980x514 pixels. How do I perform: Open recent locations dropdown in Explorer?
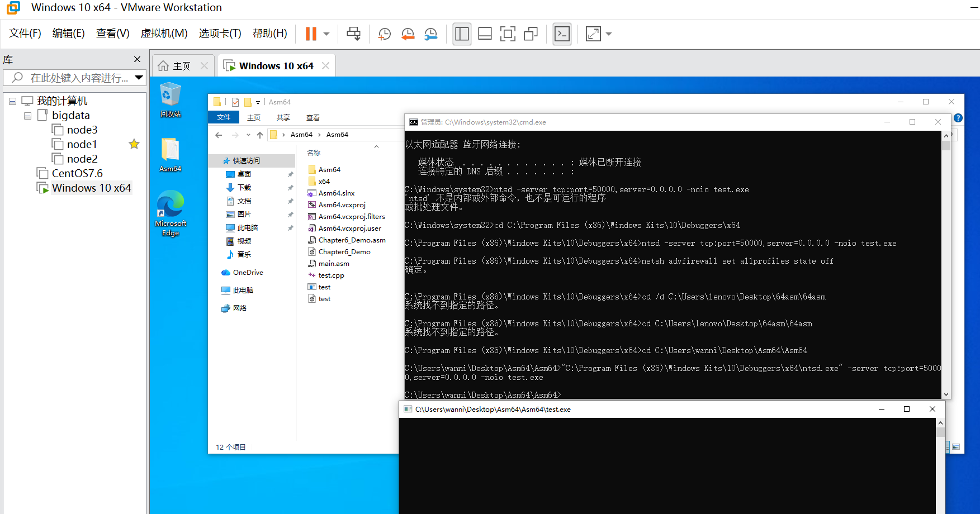click(248, 135)
